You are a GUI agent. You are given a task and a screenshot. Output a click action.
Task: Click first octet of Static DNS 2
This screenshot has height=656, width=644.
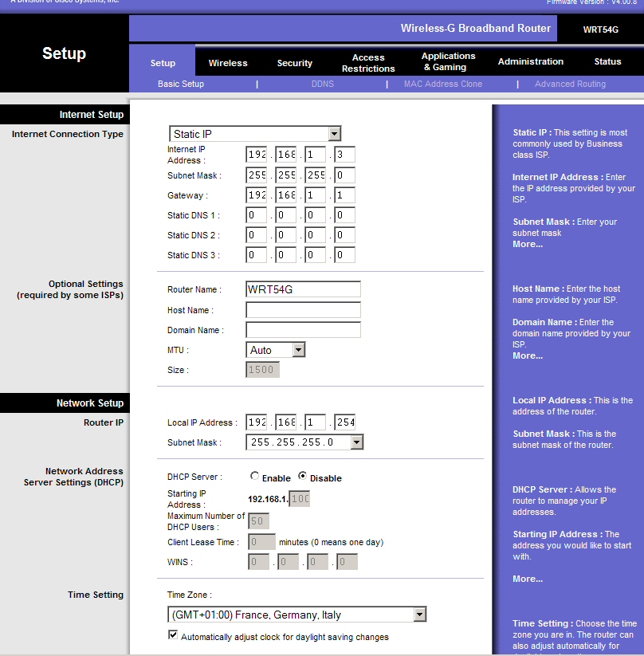256,235
